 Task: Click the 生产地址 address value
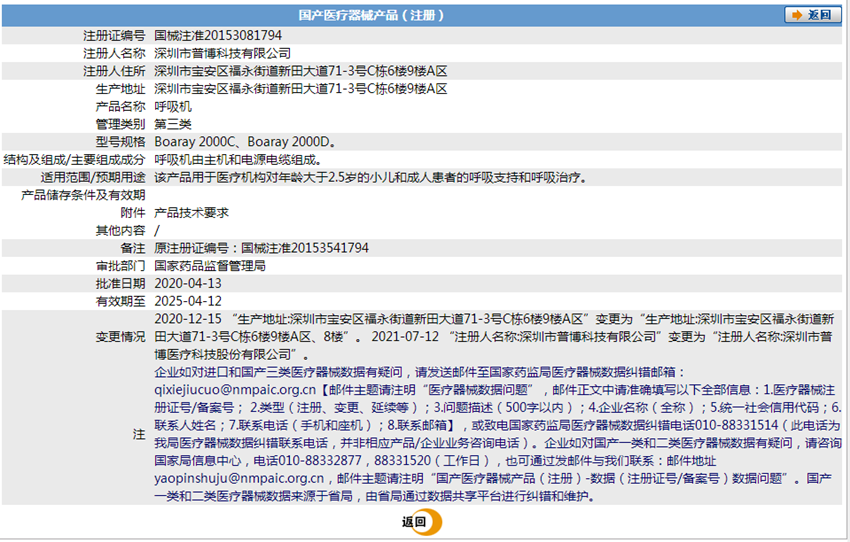pyautogui.click(x=301, y=89)
